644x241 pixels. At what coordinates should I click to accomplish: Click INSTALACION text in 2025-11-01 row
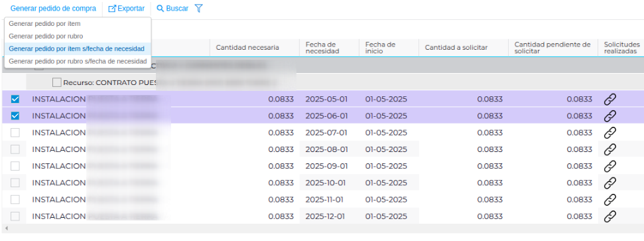click(59, 199)
